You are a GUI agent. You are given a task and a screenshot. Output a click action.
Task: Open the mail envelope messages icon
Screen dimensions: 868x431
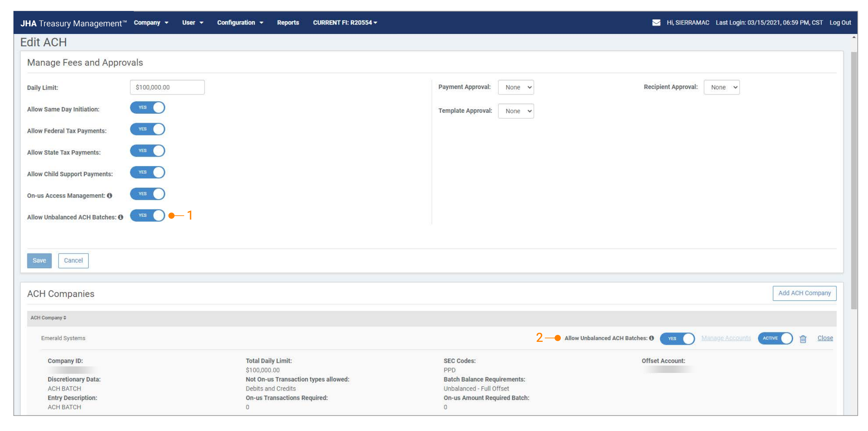pos(656,22)
